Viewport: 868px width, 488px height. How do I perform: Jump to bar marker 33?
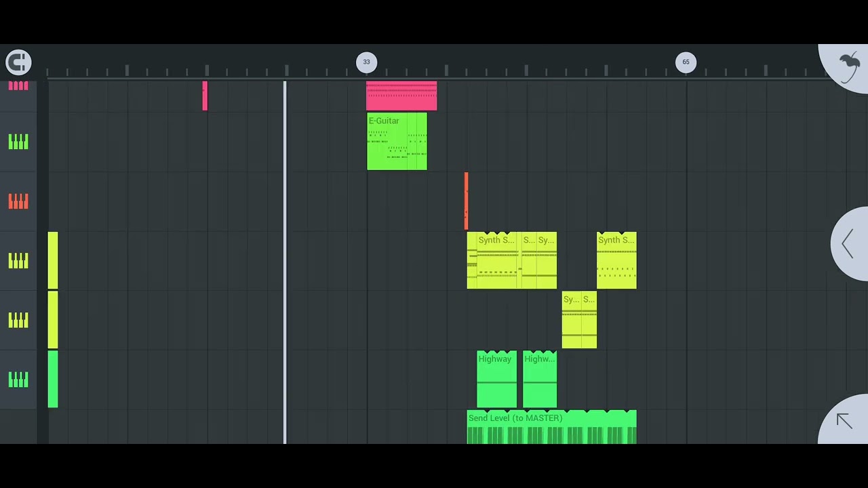coord(366,62)
